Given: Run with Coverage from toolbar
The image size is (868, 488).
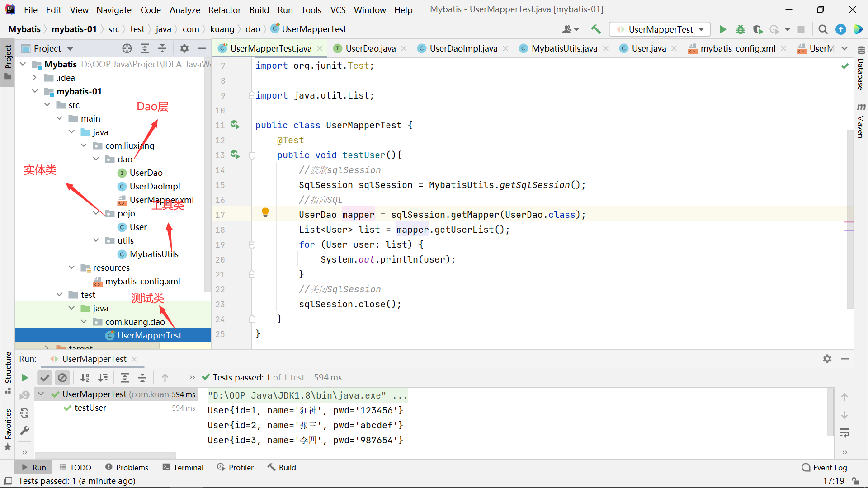Looking at the screenshot, I should tap(758, 29).
